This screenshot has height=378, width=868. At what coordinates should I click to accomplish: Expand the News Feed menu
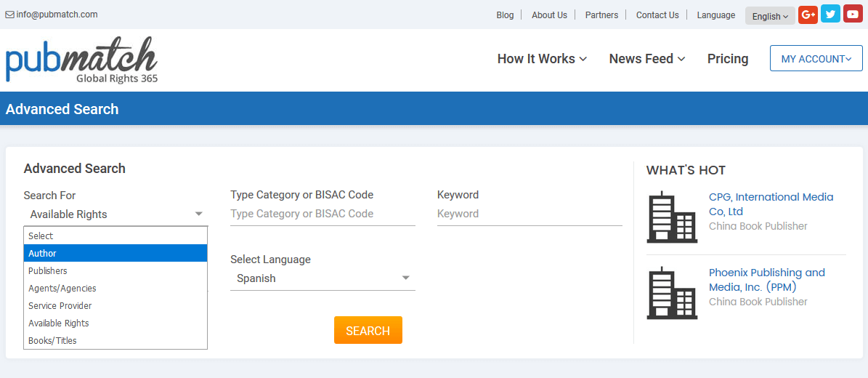pos(647,59)
